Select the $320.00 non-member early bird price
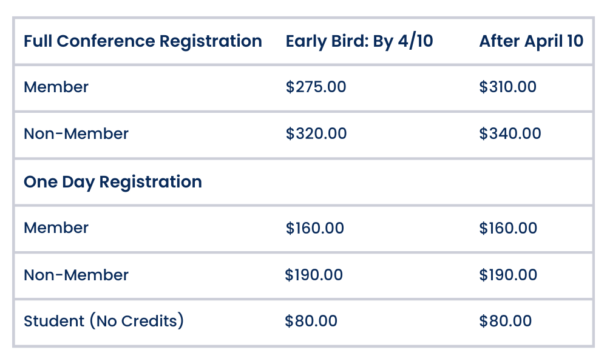Screen dimensions: 607x364 [316, 134]
